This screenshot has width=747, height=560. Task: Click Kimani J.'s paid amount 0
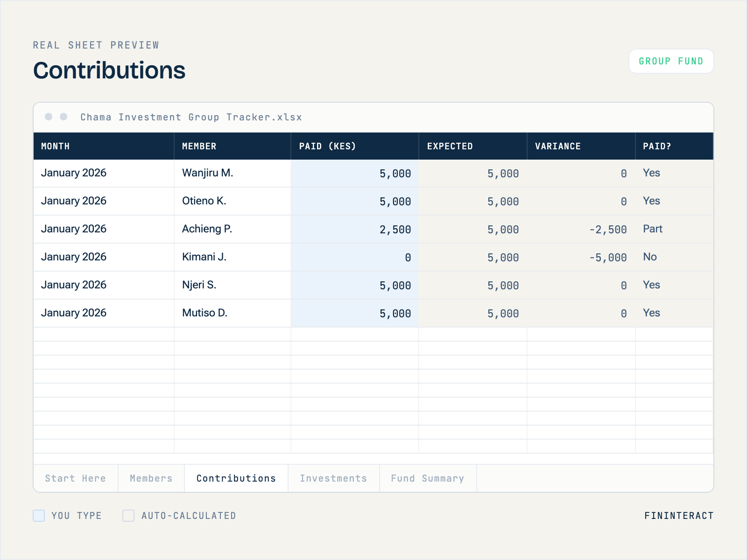coord(355,257)
